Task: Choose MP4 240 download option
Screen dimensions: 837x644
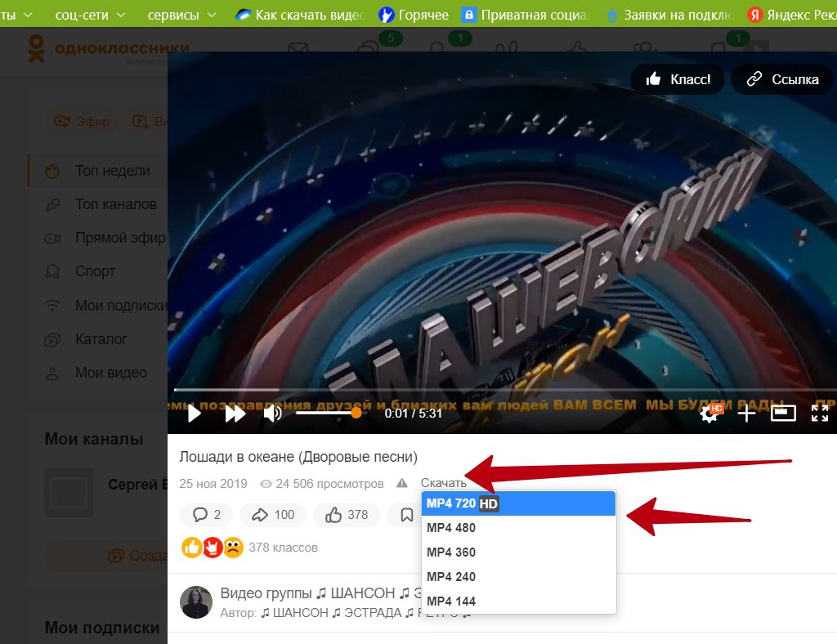Action: [x=518, y=577]
